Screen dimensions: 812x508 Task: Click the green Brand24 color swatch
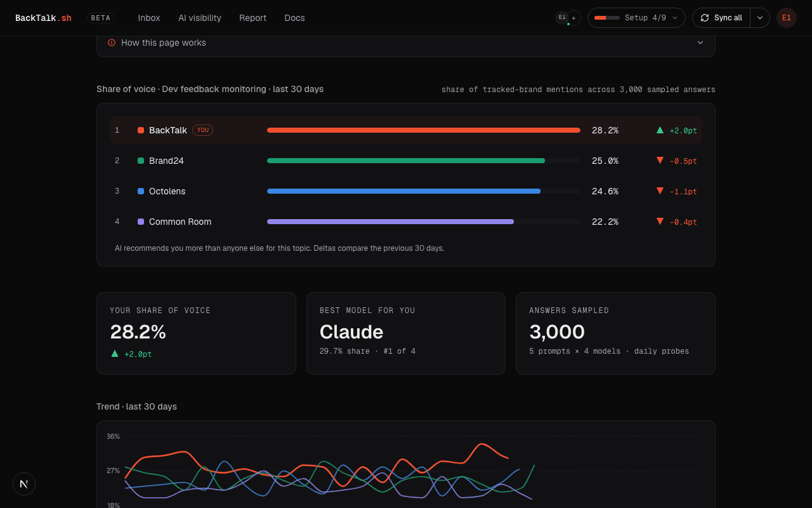click(141, 161)
